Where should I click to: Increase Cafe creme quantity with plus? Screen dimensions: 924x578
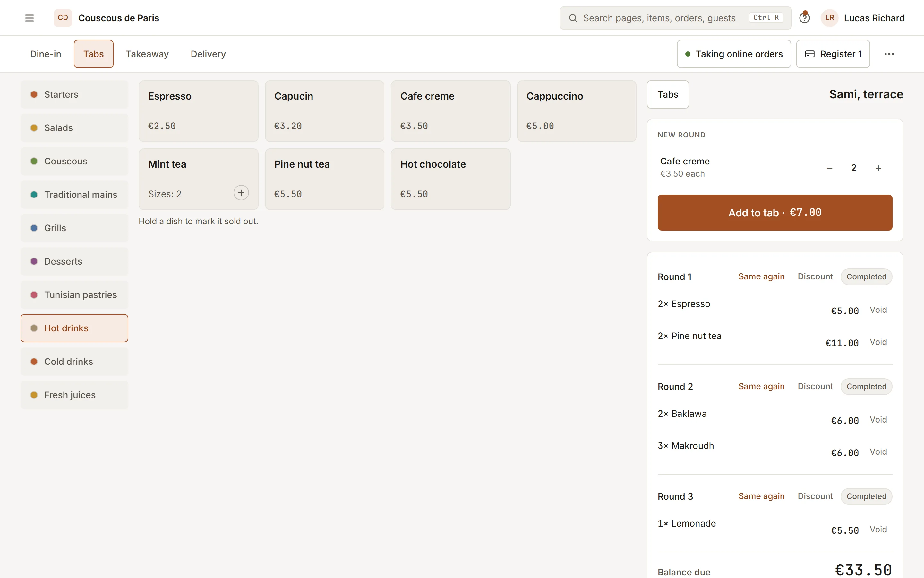coord(878,168)
